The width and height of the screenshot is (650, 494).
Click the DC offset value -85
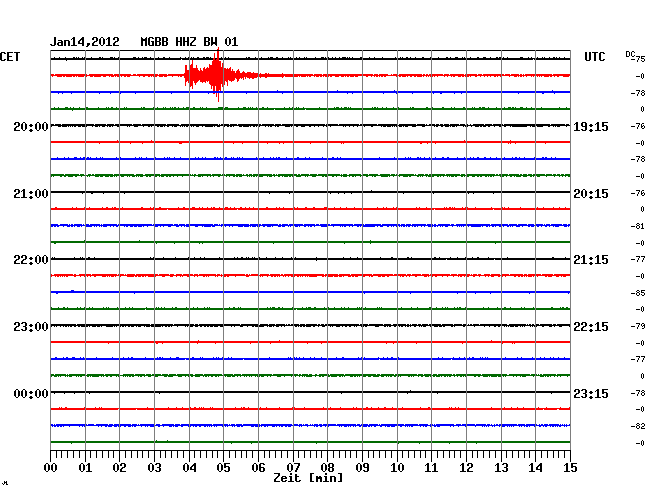(x=638, y=293)
